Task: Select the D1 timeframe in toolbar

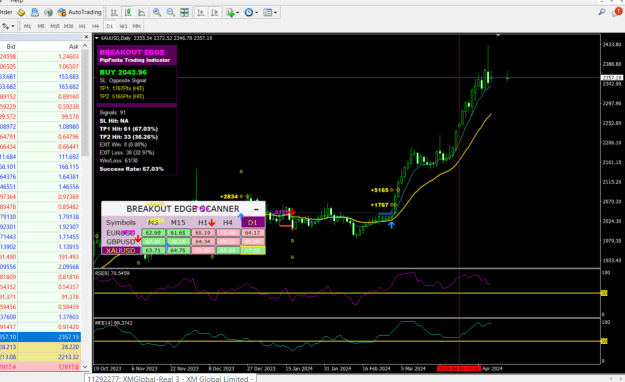Action: (x=110, y=26)
